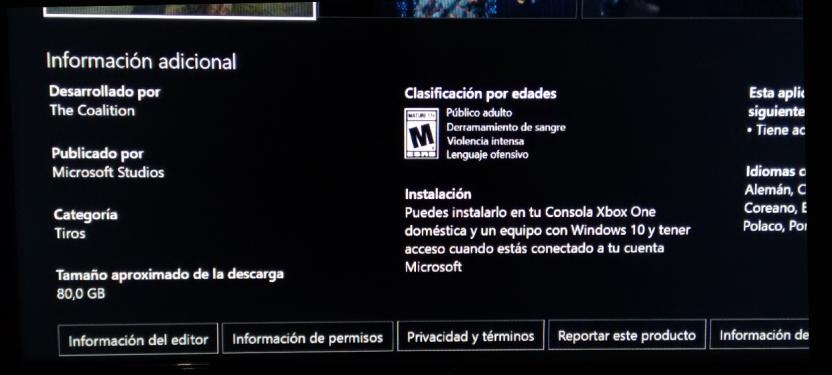Click the partially visible rightmost Información button
Image resolution: width=832 pixels, height=375 pixels.
(x=759, y=334)
